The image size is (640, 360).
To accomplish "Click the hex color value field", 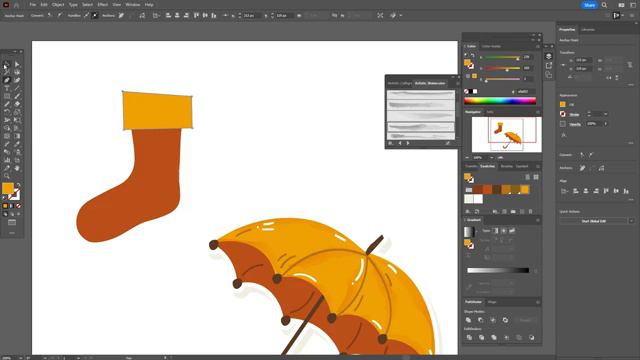I will coord(526,91).
